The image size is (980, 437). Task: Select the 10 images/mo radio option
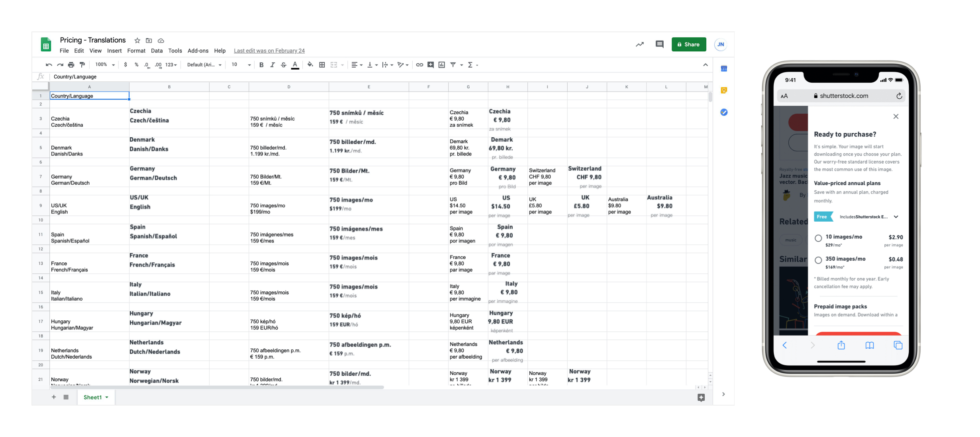[818, 238]
